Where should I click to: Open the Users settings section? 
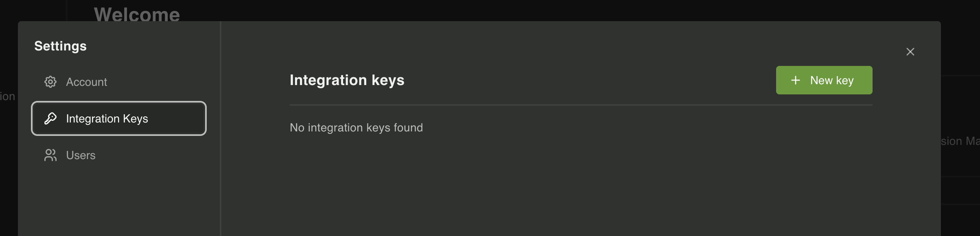(x=81, y=155)
